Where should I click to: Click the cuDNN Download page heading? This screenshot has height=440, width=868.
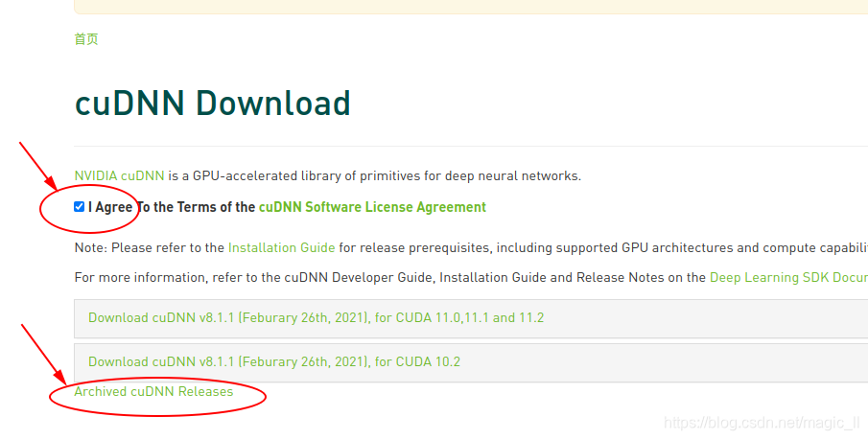[213, 103]
